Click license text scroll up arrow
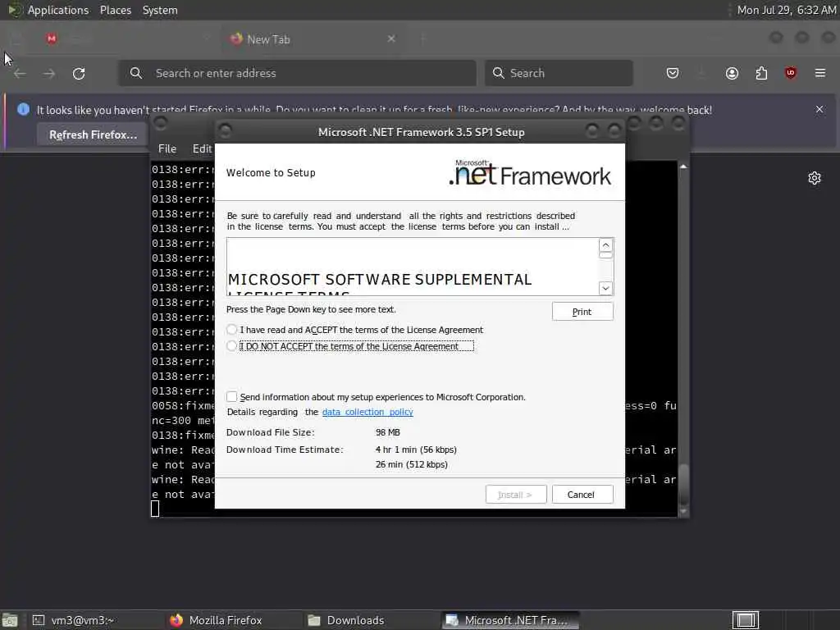Viewport: 840px width, 630px height. tap(605, 245)
